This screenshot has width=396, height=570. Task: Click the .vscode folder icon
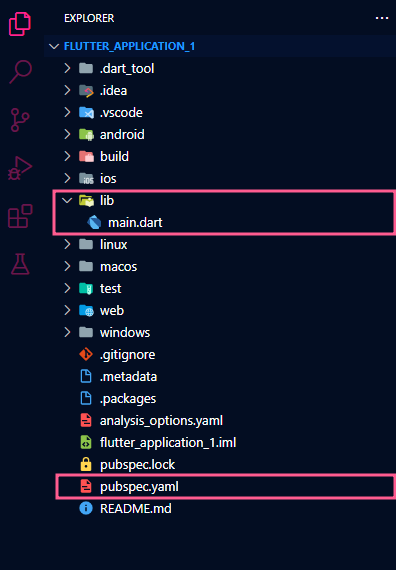[86, 113]
